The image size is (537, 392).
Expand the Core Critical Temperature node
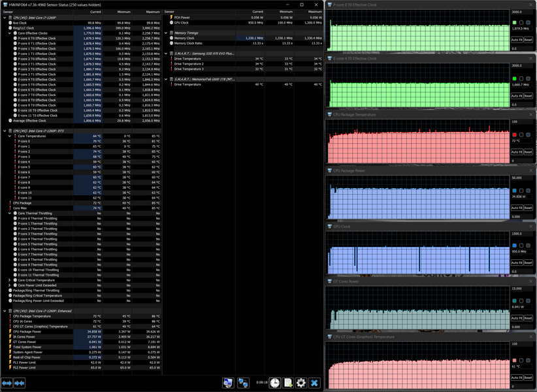click(10, 280)
